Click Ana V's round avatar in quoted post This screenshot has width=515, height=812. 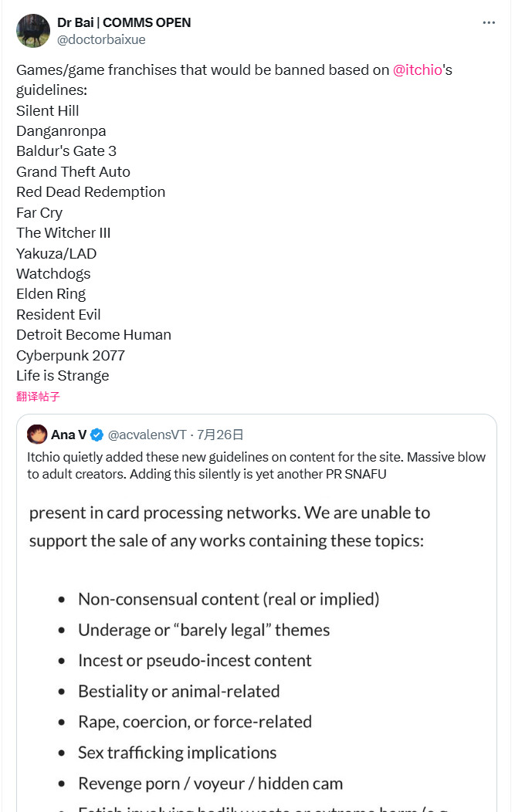coord(37,434)
